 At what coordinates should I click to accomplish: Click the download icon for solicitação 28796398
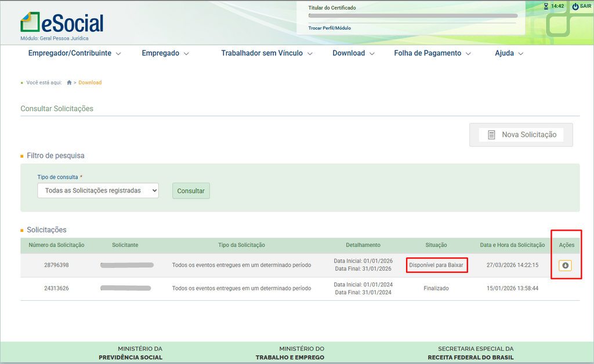coord(565,265)
